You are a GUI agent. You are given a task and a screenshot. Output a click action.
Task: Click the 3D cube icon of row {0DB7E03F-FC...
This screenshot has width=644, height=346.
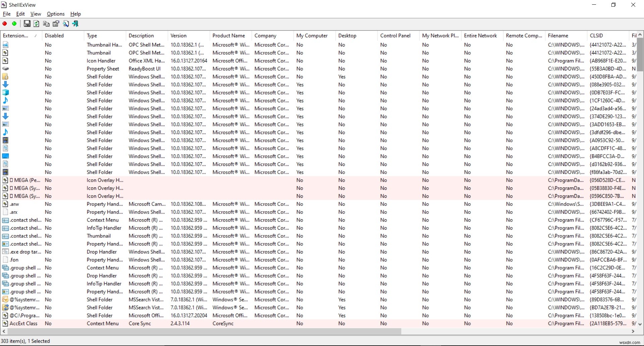[x=5, y=93]
